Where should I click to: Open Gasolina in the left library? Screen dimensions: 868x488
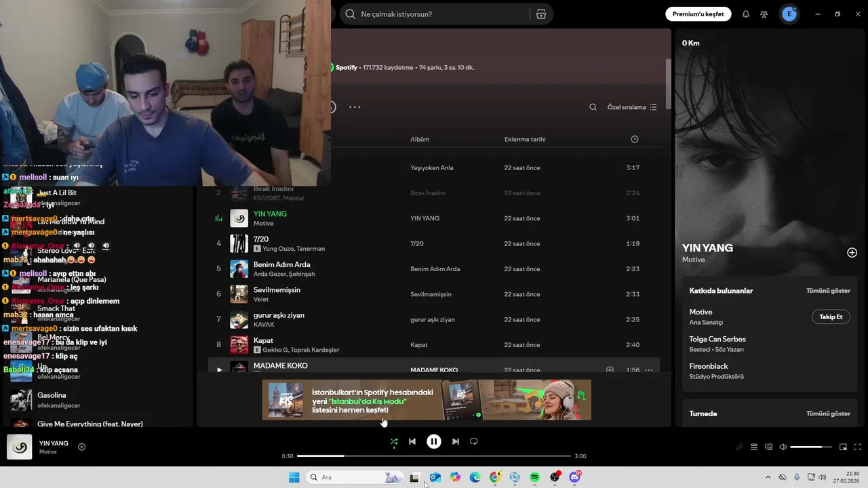(52, 395)
